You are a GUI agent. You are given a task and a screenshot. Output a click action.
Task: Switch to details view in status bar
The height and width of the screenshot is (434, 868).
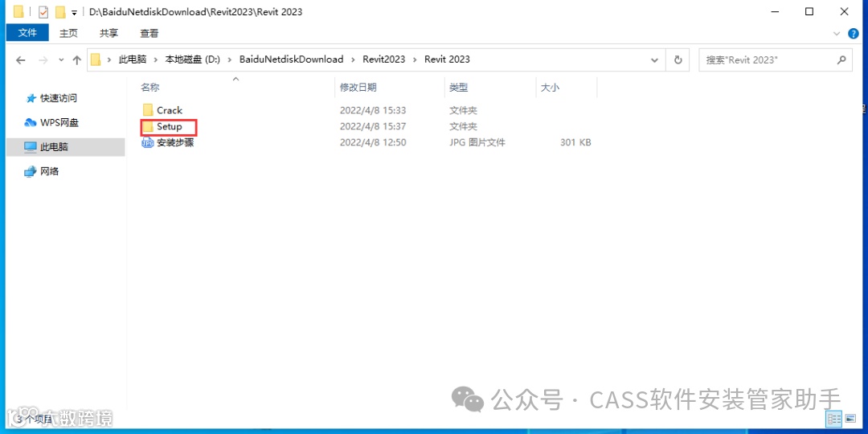[835, 419]
